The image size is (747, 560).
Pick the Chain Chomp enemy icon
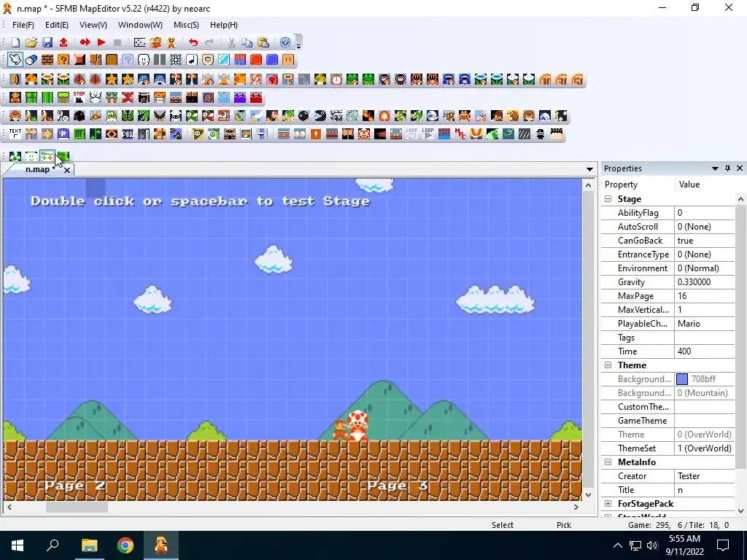(320, 116)
